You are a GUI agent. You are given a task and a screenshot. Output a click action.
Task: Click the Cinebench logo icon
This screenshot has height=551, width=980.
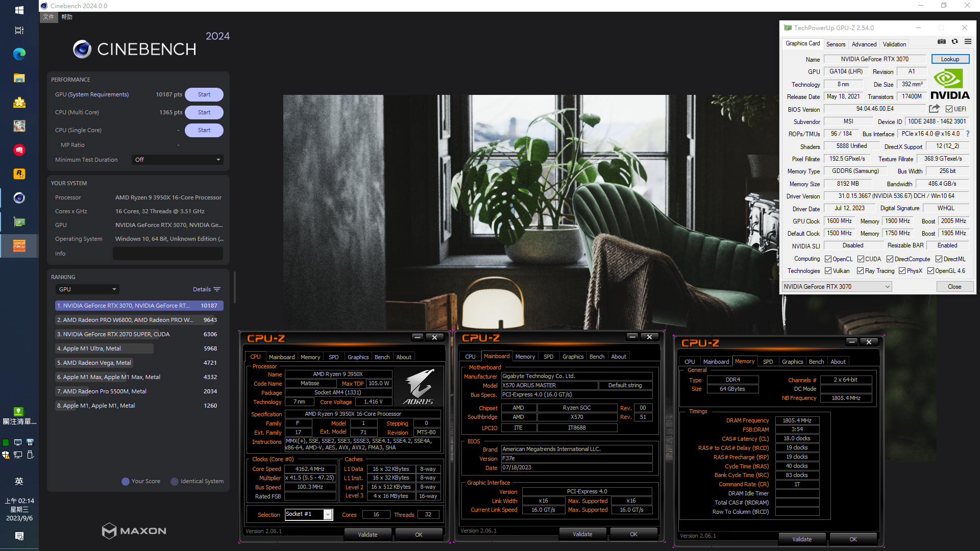tap(82, 49)
